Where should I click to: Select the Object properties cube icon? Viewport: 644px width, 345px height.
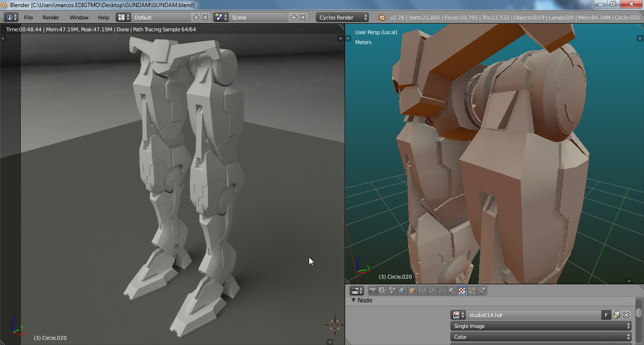point(412,291)
